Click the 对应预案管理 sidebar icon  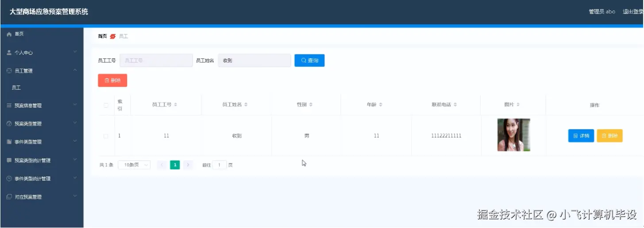9,197
